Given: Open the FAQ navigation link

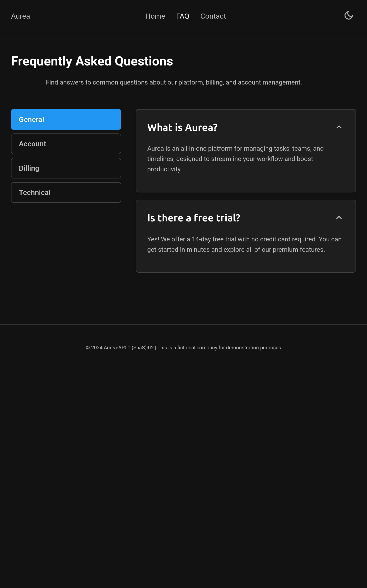Looking at the screenshot, I should (183, 16).
